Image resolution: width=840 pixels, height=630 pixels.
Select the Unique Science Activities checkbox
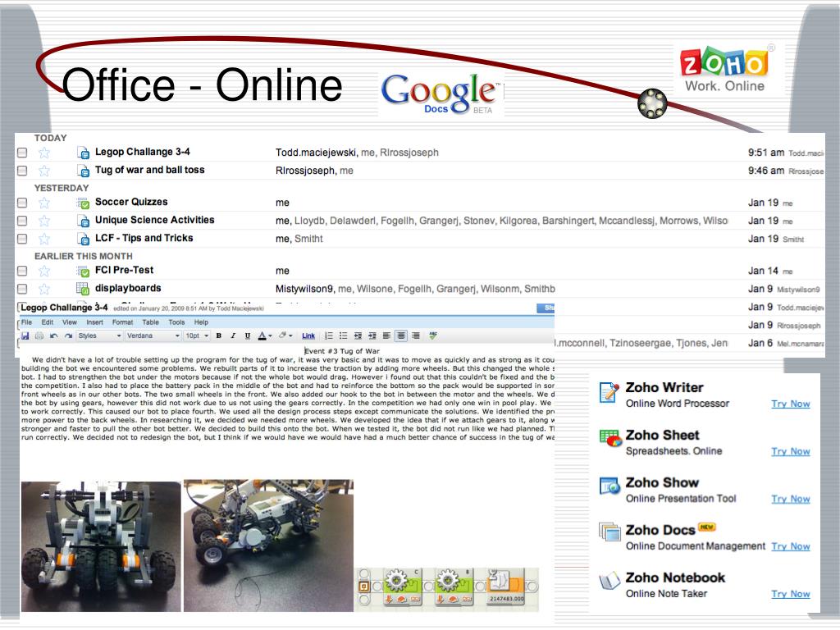(22, 221)
